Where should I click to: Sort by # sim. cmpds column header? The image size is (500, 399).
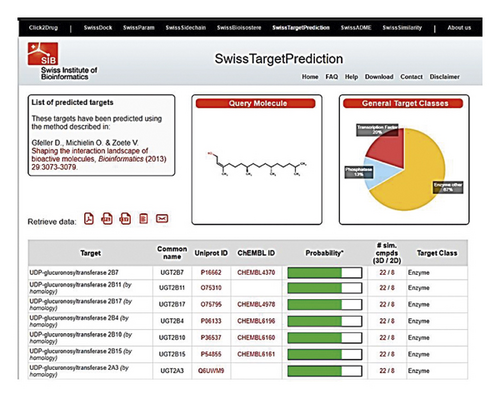[387, 253]
